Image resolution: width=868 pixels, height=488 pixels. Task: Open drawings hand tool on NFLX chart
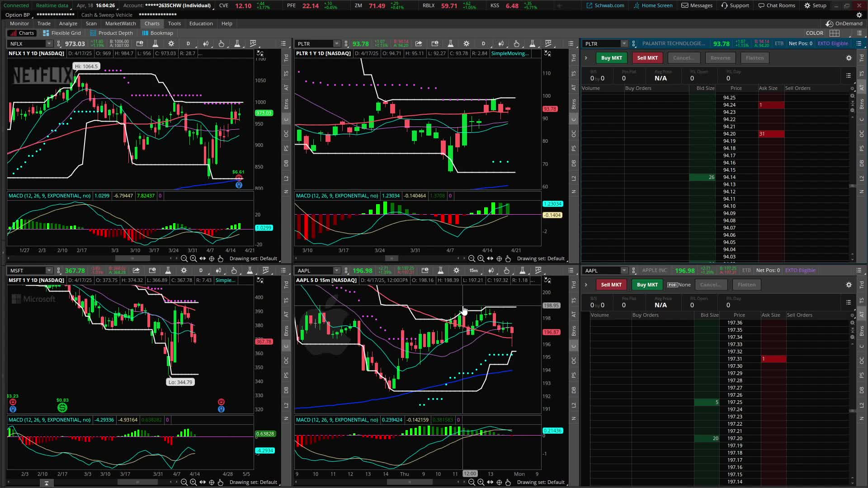(x=221, y=44)
